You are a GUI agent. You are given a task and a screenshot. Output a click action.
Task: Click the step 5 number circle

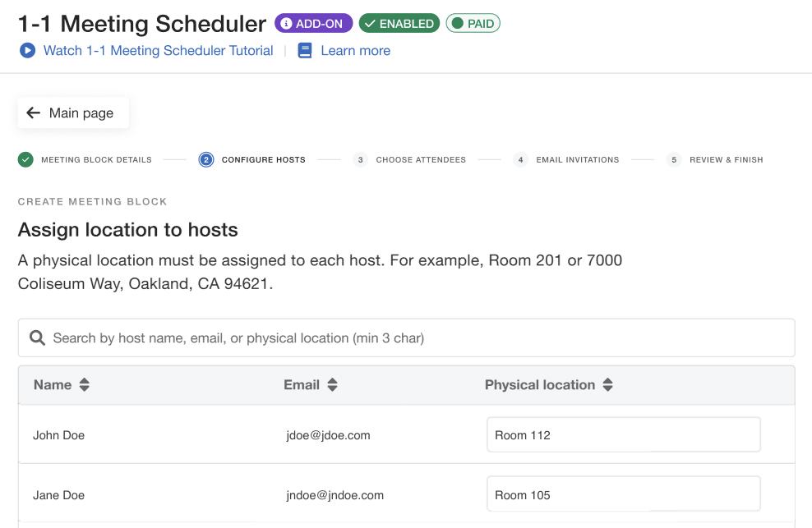pyautogui.click(x=674, y=159)
